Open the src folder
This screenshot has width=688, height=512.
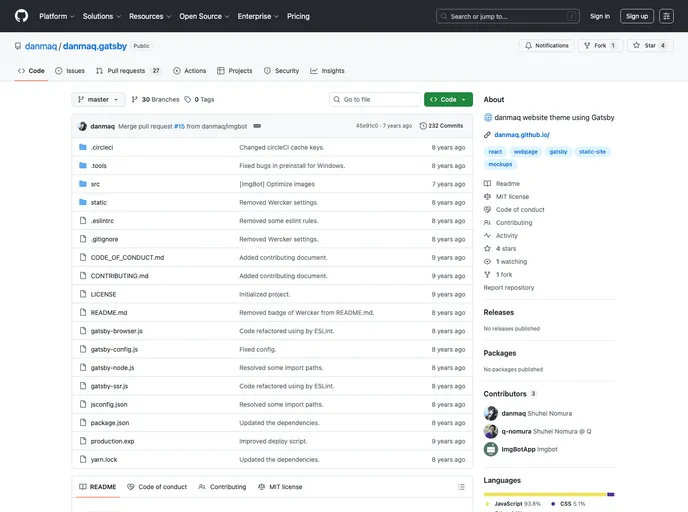click(x=95, y=184)
